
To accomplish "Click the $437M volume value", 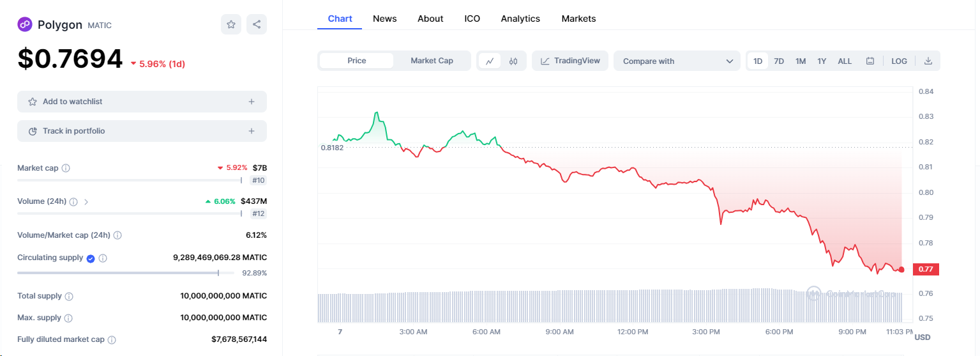I will 253,201.
